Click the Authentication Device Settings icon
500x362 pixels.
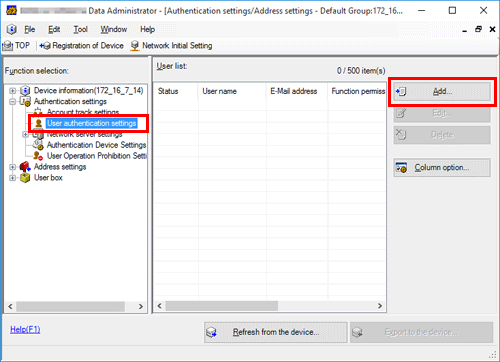(x=38, y=145)
